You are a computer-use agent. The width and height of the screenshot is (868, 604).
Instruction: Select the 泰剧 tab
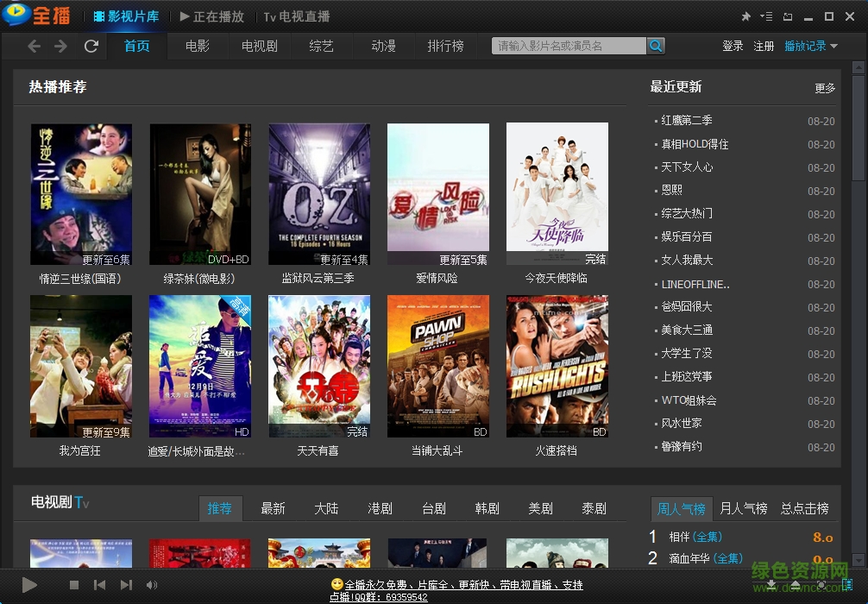coord(594,508)
